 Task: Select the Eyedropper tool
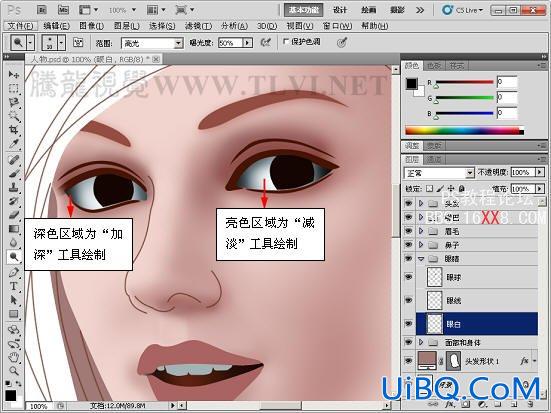[14, 143]
